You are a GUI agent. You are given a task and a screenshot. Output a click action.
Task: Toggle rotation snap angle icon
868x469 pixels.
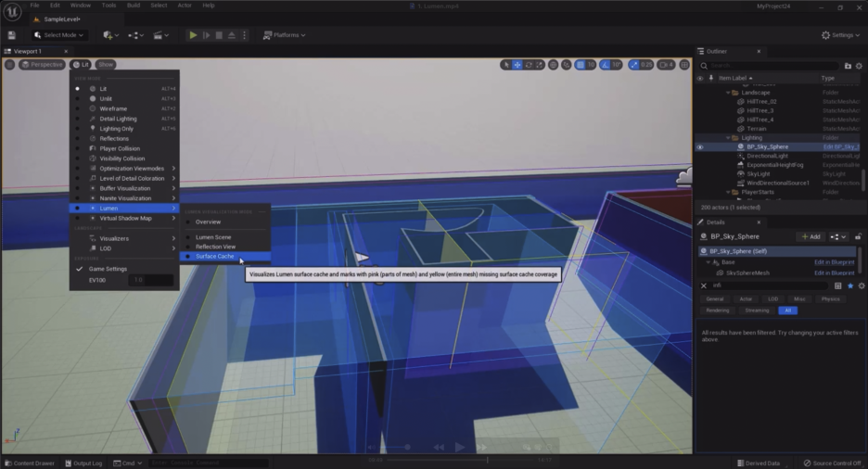pyautogui.click(x=605, y=65)
